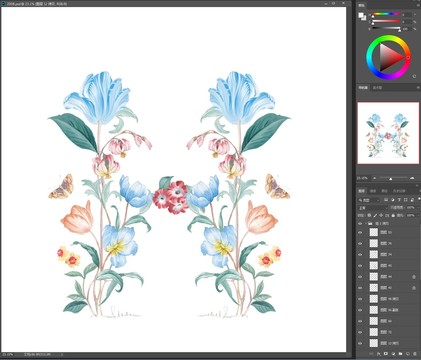The image size is (421, 360).
Task: Create new fill or adjustment layer
Action: tap(393, 354)
